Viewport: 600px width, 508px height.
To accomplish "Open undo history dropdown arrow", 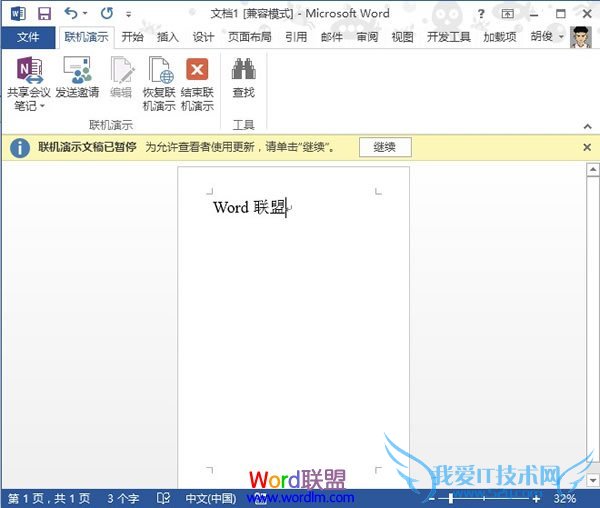I will 85,14.
